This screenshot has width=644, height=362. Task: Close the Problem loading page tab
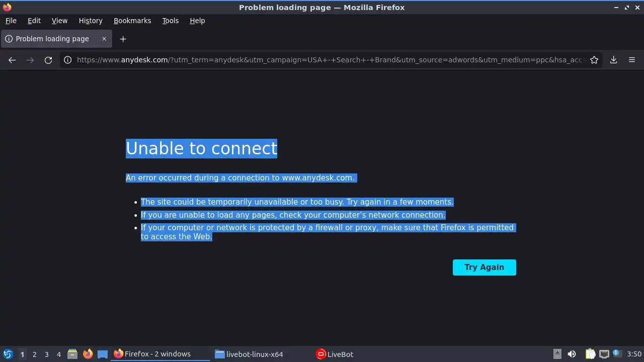point(104,39)
